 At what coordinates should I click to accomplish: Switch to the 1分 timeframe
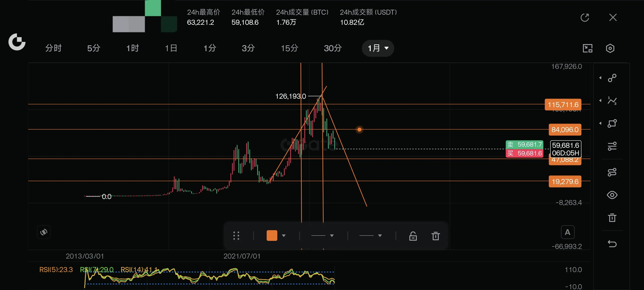[210, 48]
